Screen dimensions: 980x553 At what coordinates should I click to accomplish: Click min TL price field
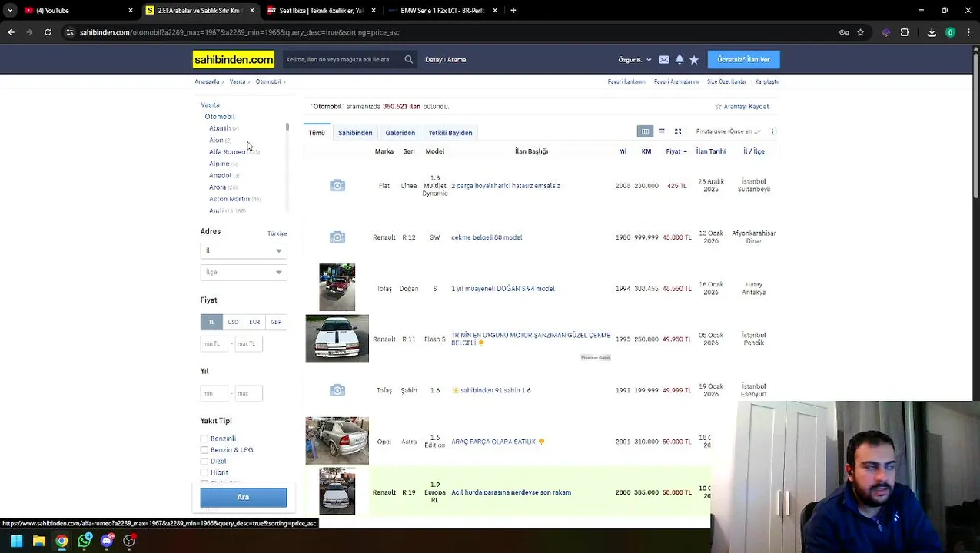213,344
